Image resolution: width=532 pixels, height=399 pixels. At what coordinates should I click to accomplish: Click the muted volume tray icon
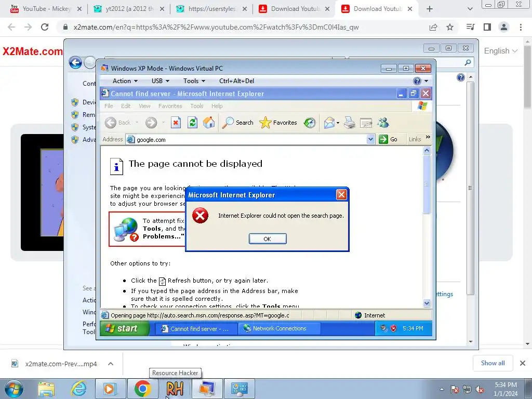click(480, 389)
